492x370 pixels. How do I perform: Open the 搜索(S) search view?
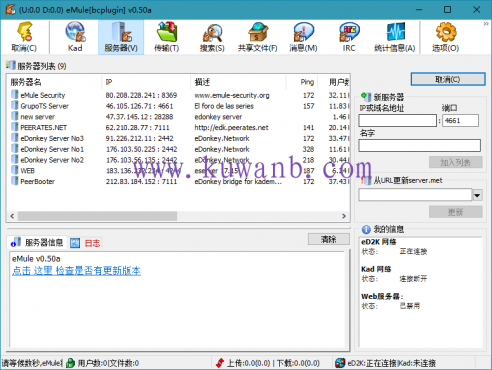212,37
